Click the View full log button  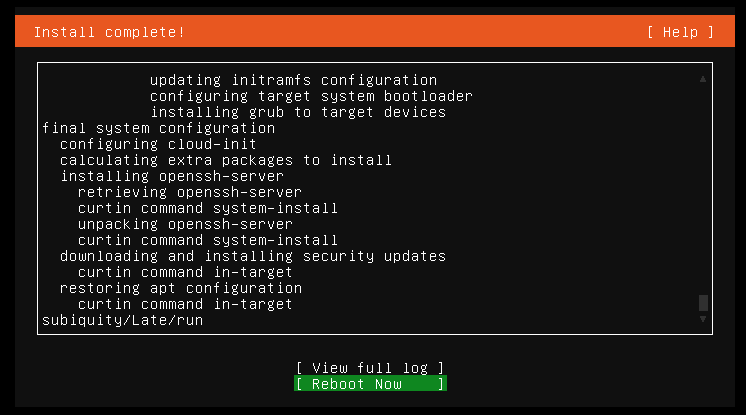coord(370,368)
